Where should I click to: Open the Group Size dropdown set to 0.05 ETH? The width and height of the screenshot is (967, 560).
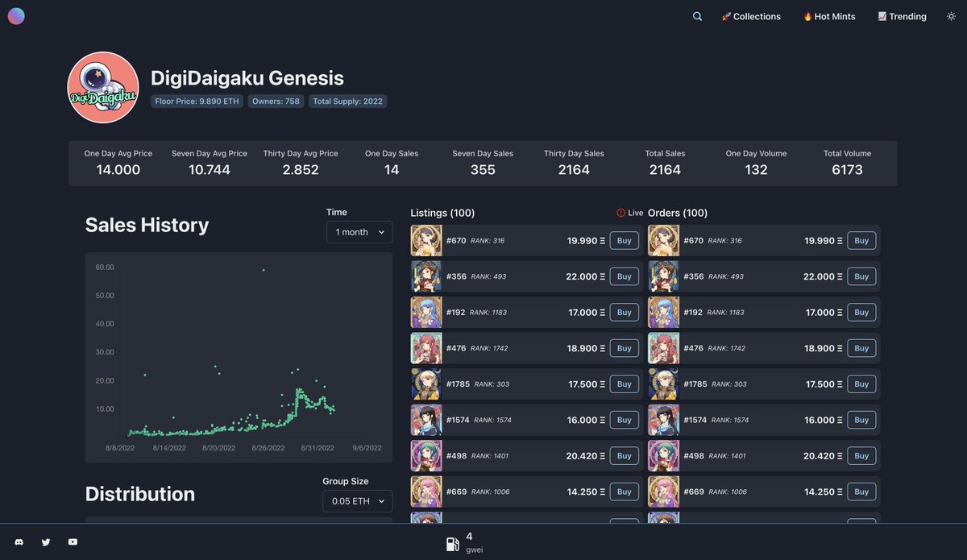click(357, 500)
